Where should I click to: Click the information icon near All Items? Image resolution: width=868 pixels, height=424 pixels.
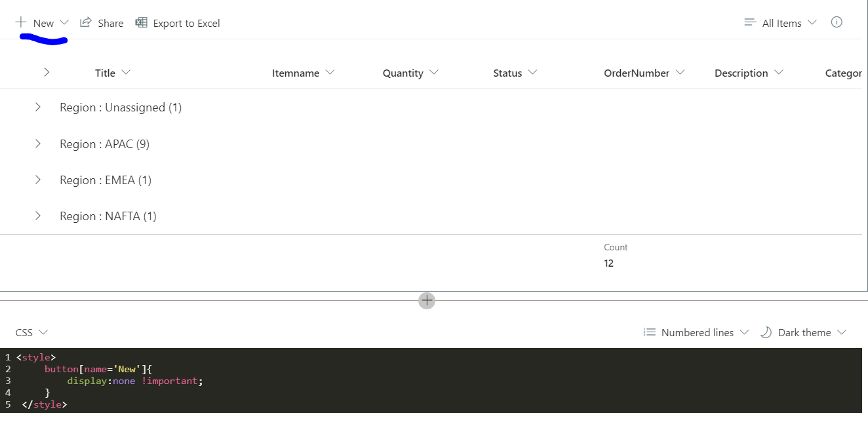(x=837, y=22)
